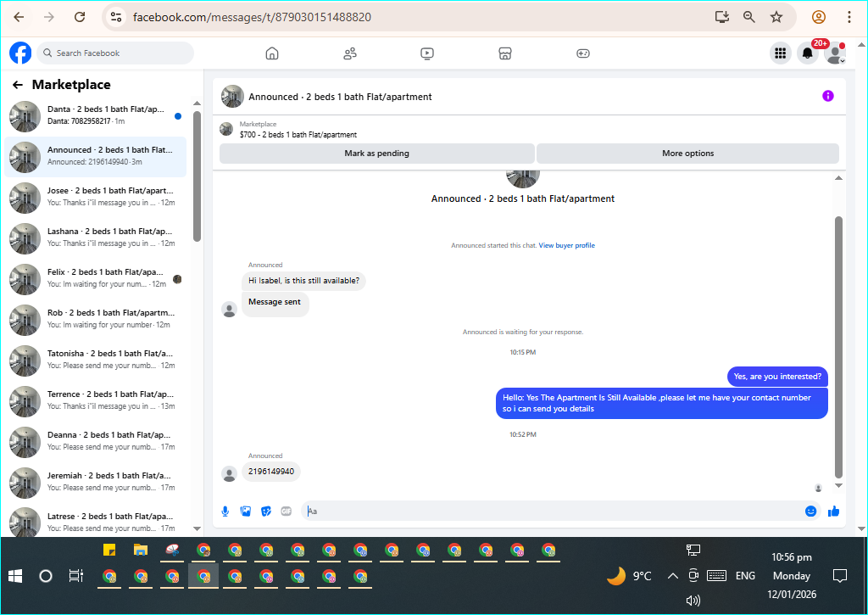
Task: Open the Lashana conversation
Action: [95, 238]
